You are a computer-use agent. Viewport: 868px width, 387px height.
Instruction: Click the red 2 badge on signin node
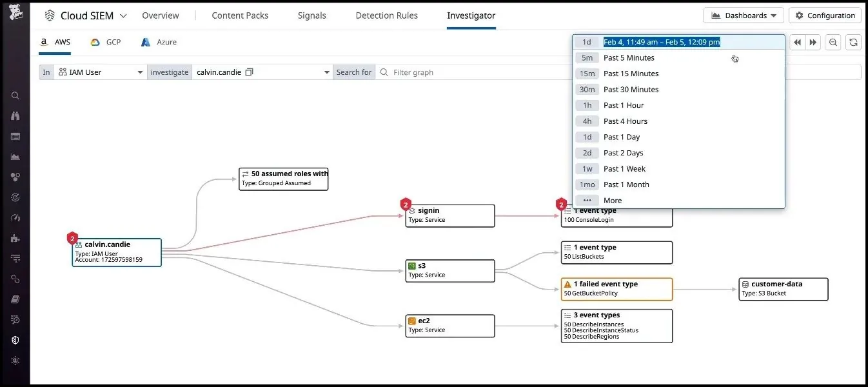tap(406, 205)
